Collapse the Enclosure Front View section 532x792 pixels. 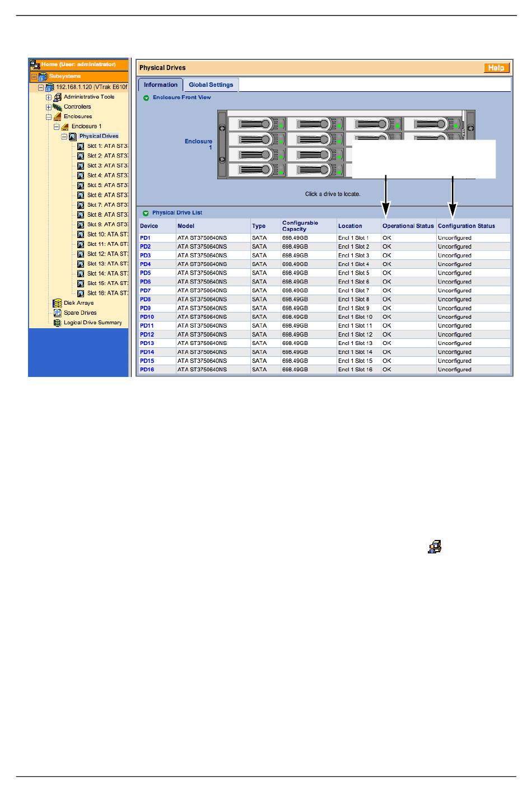pos(146,97)
